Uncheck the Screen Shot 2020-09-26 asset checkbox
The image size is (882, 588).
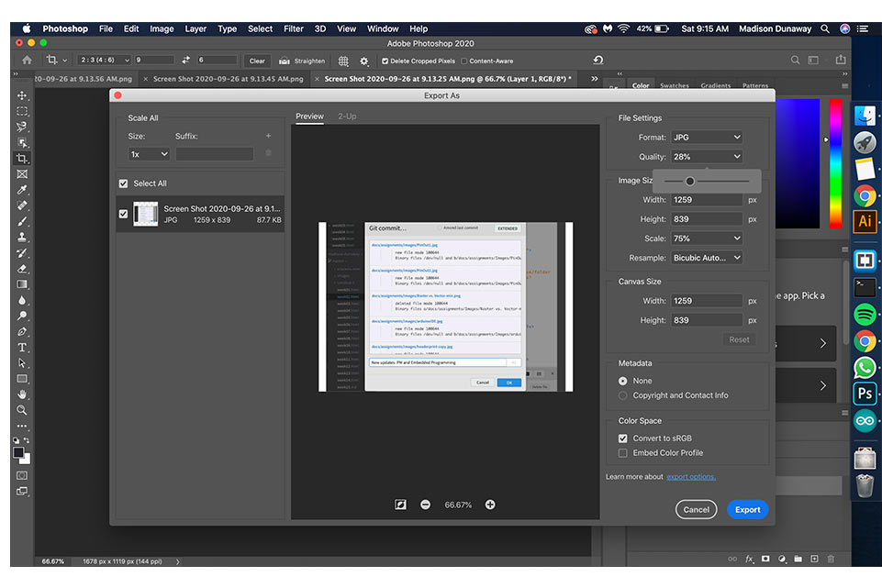123,214
